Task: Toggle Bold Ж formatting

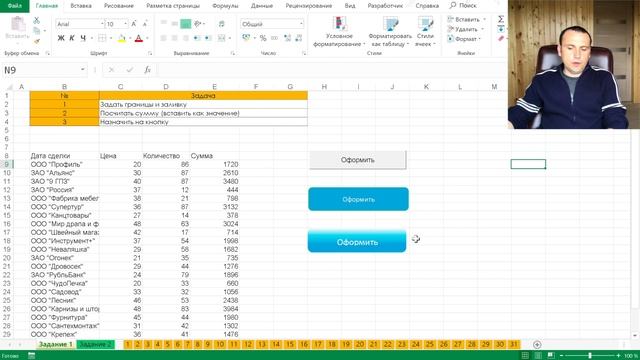Action: [61, 38]
